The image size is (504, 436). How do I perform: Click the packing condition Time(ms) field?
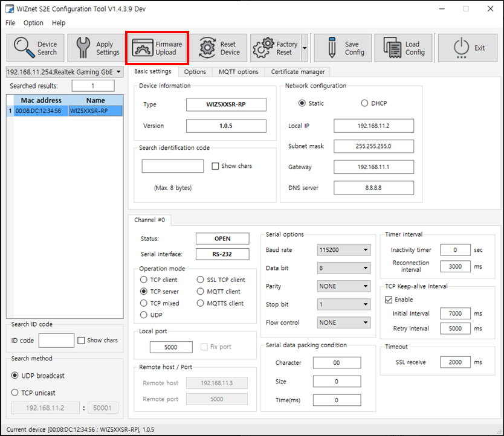click(337, 400)
